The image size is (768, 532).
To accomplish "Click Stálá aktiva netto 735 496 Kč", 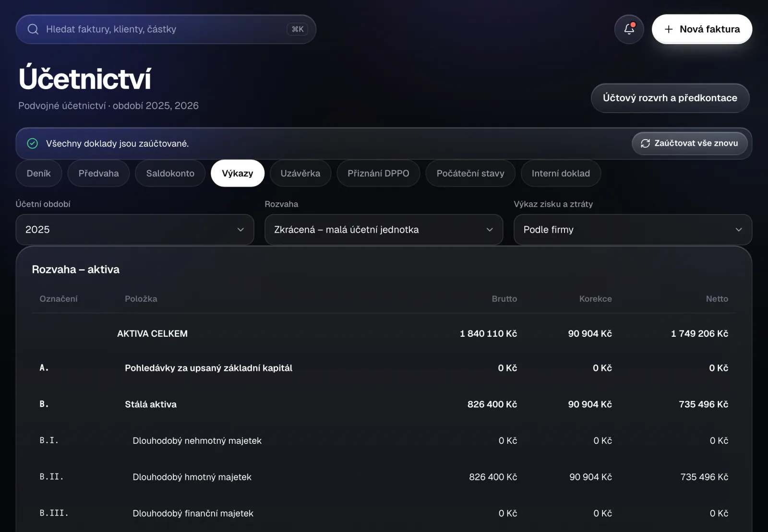I will 703,404.
